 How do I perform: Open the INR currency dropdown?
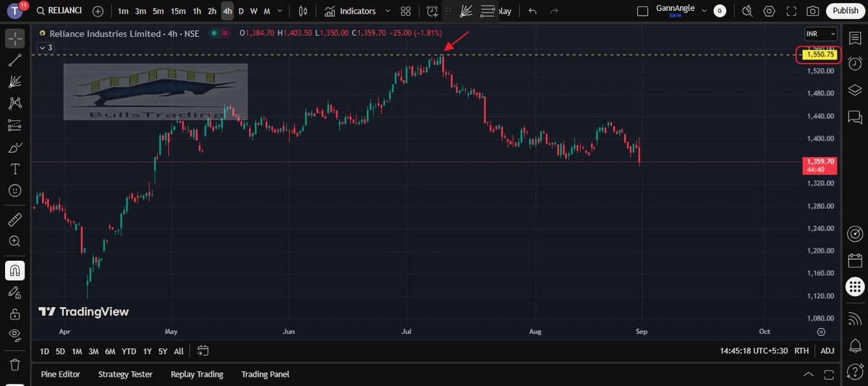(x=821, y=33)
